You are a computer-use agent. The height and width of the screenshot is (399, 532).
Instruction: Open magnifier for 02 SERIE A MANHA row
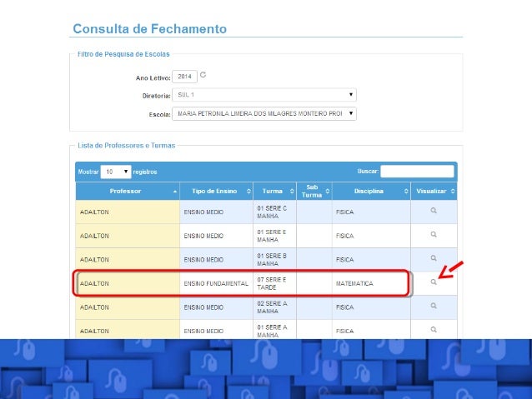434,306
